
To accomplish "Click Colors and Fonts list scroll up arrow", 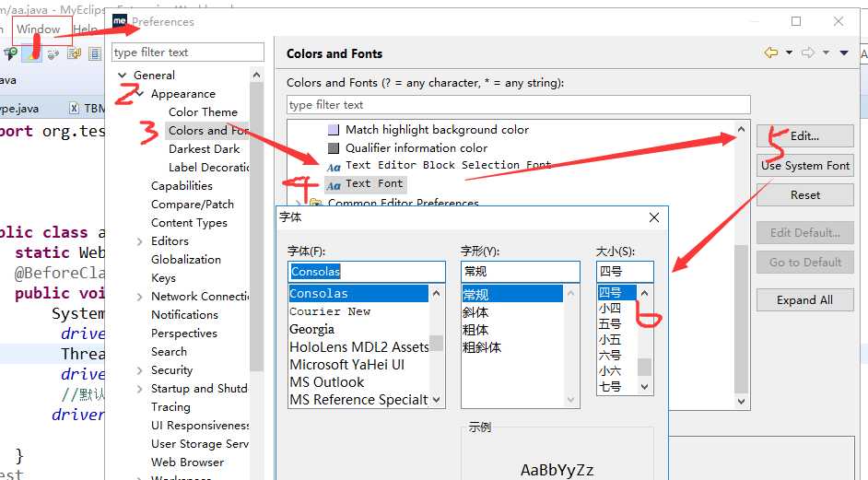I will 741,129.
